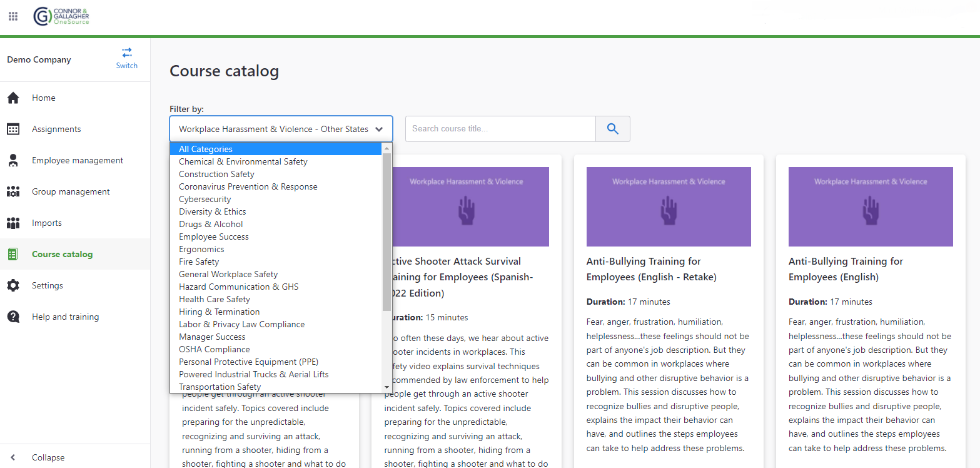Click the dropdown list scroll-up arrow
The width and height of the screenshot is (980, 468).
click(386, 148)
